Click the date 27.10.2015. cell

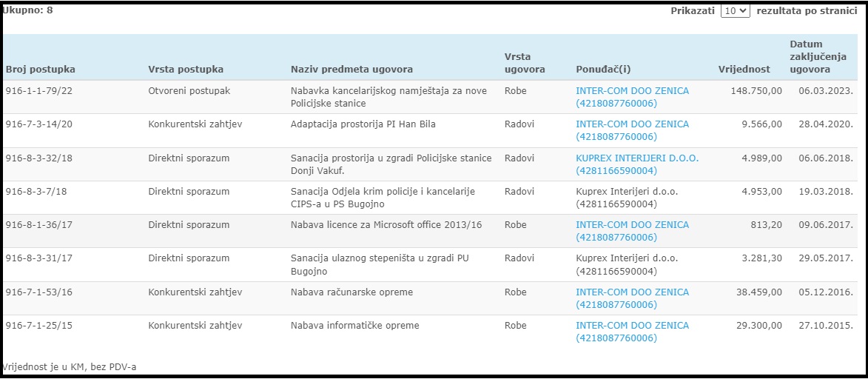[x=825, y=325]
